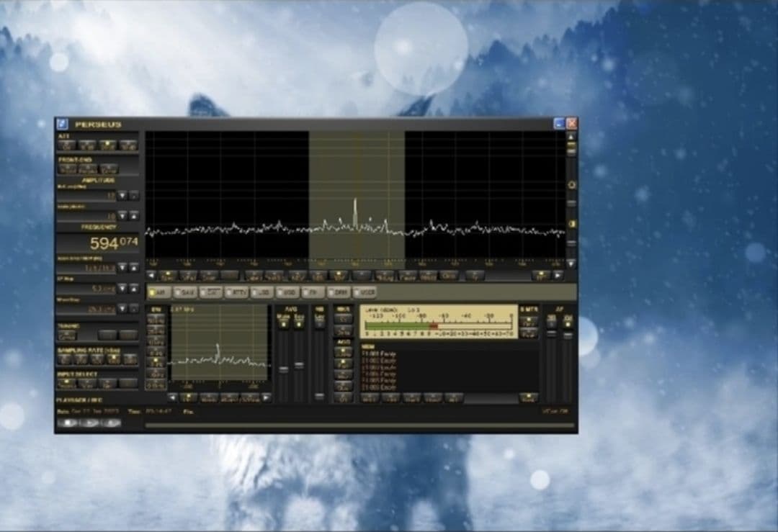Image resolution: width=778 pixels, height=532 pixels.
Task: Click the Perseus app icon in title bar
Action: [x=62, y=124]
